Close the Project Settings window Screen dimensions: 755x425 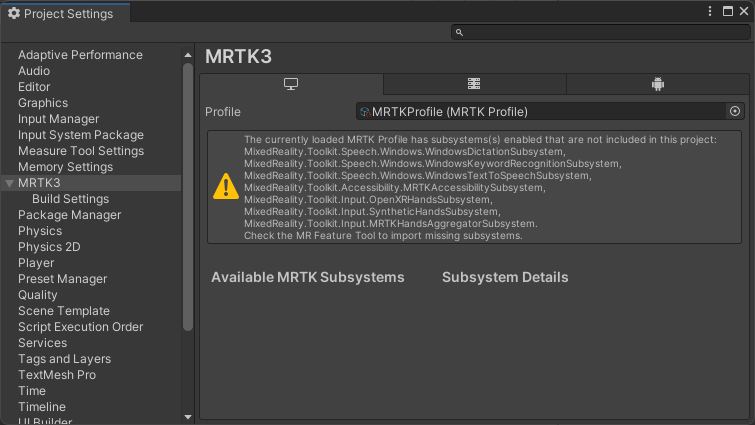point(744,11)
